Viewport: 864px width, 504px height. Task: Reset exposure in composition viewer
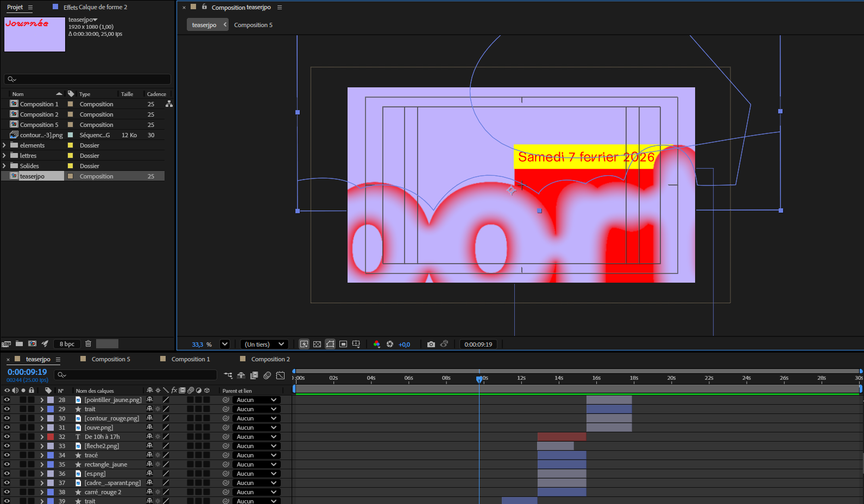pos(390,344)
